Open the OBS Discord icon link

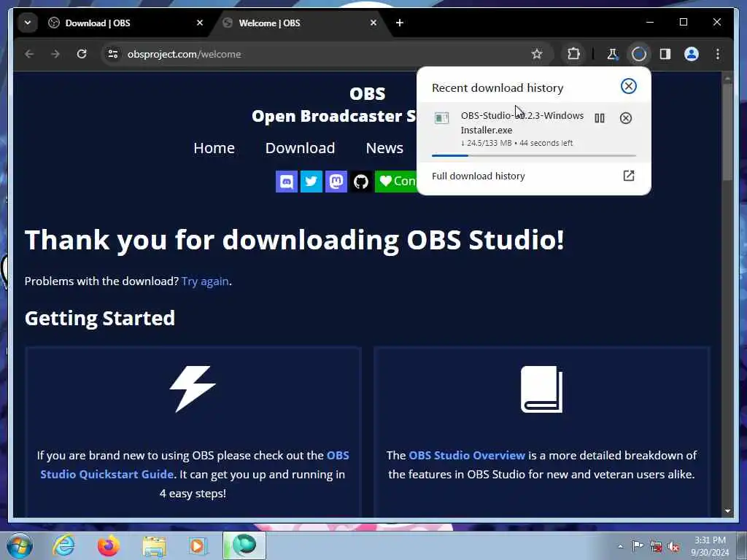287,182
